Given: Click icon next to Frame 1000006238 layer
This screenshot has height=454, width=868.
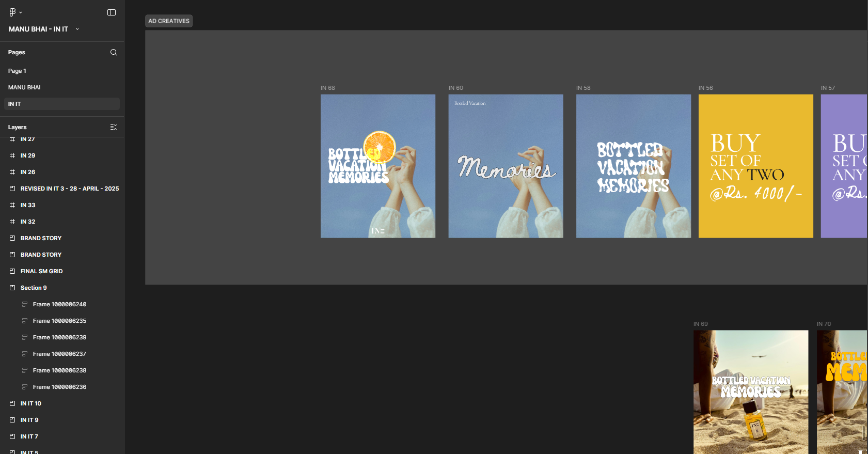Looking at the screenshot, I should tap(24, 370).
